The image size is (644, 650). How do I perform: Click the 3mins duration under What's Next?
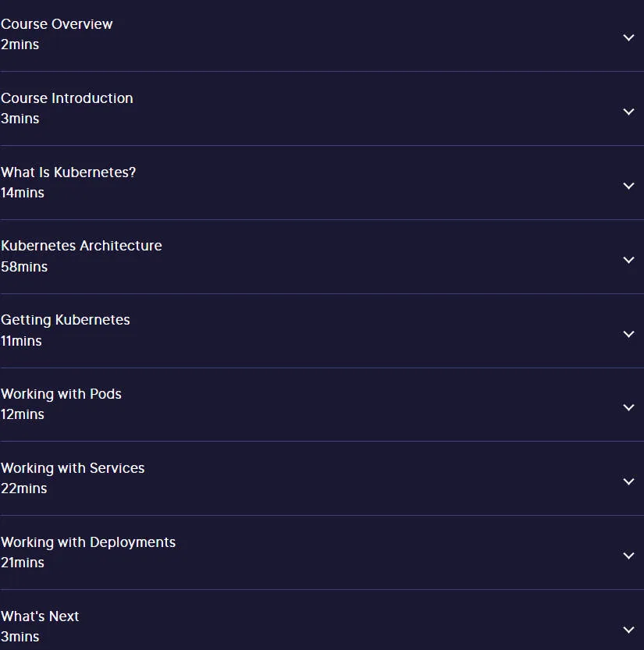20,637
